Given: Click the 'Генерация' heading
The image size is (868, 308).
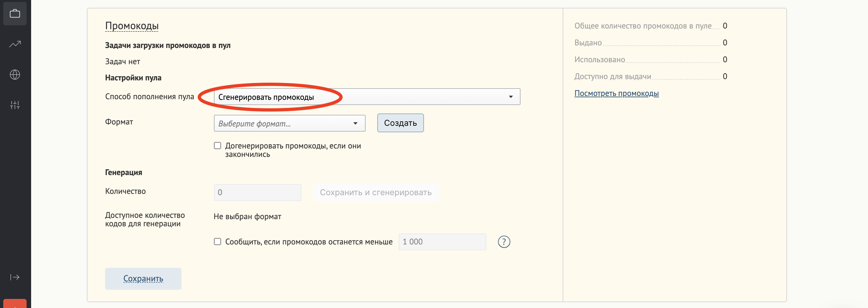Looking at the screenshot, I should (124, 172).
